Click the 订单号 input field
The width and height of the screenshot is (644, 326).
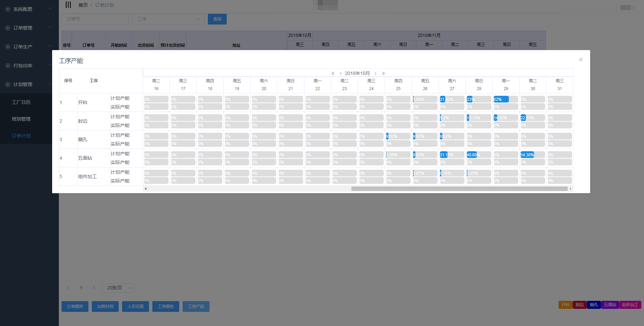95,19
